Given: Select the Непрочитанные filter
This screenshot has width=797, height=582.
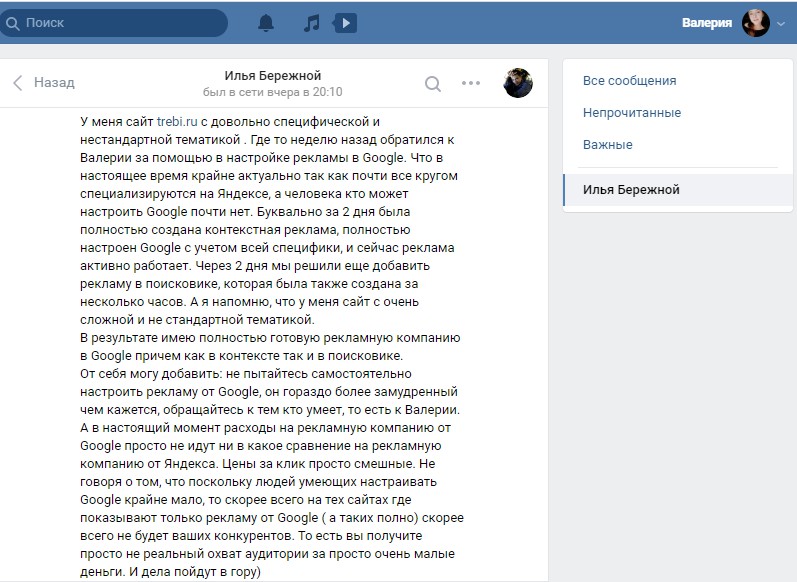Looking at the screenshot, I should (632, 113).
